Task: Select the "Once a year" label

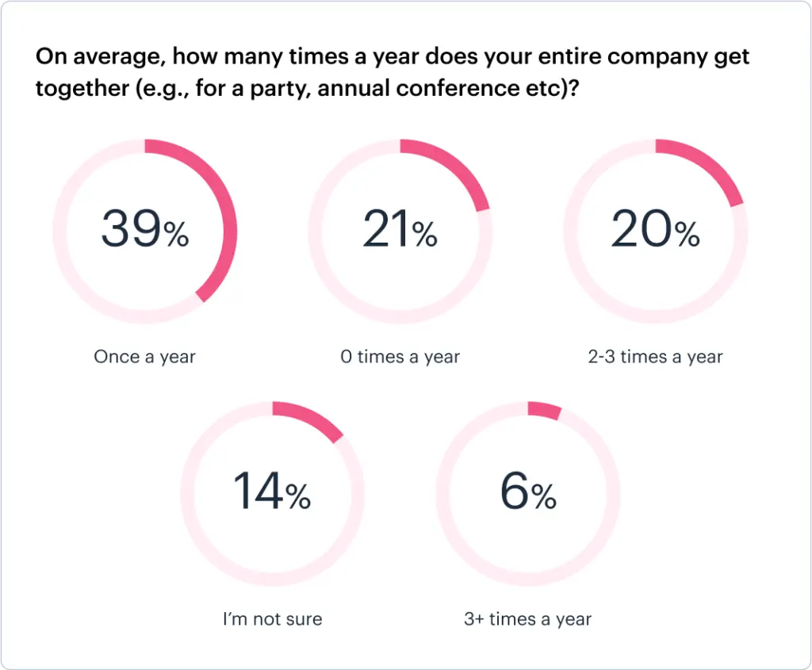Action: [x=144, y=357]
